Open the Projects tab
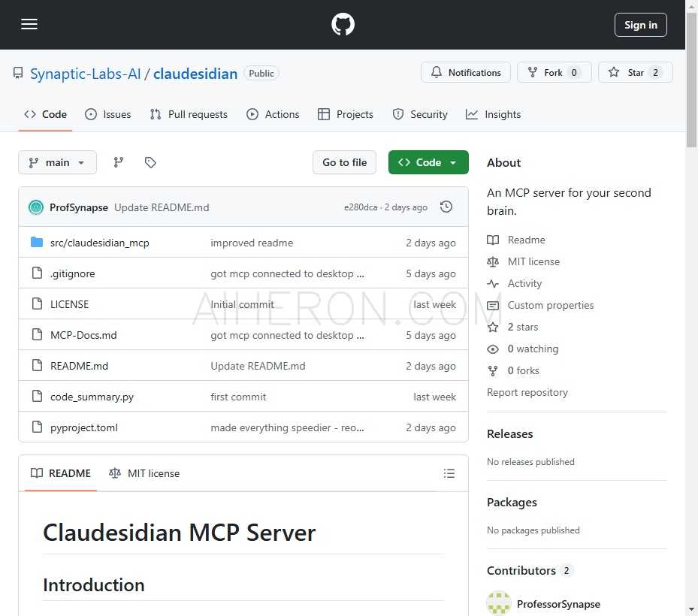This screenshot has width=698, height=616. point(346,114)
